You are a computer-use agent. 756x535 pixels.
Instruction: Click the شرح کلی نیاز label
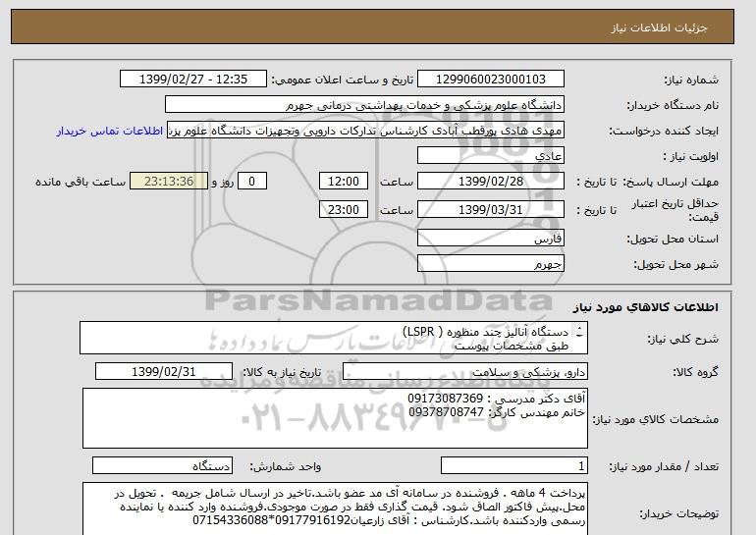click(x=682, y=340)
